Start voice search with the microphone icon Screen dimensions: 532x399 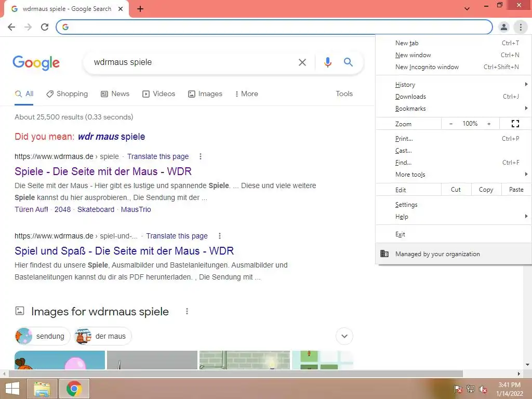[327, 62]
